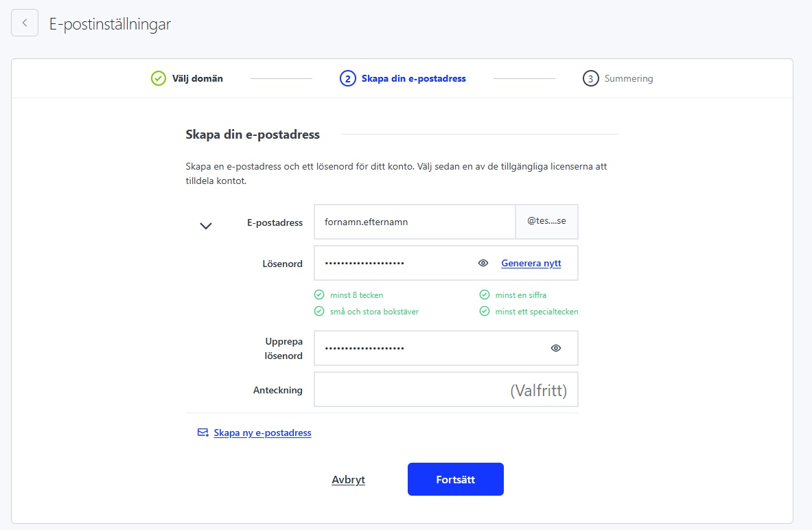Click the 'minst ett specialtecken' check icon

485,311
